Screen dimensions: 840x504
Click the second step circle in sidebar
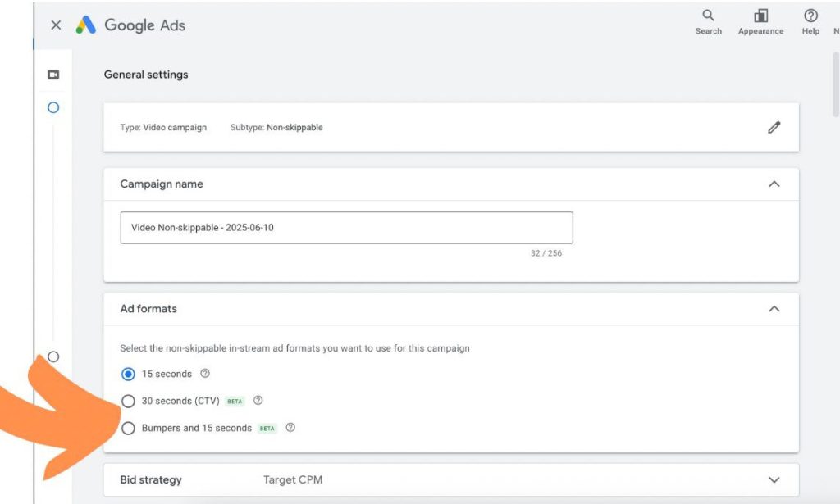53,356
